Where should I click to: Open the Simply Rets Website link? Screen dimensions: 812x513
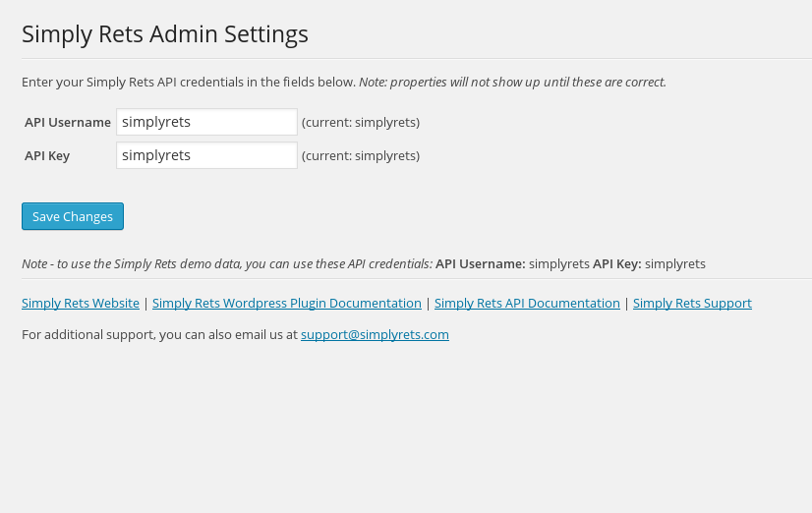pyautogui.click(x=81, y=304)
